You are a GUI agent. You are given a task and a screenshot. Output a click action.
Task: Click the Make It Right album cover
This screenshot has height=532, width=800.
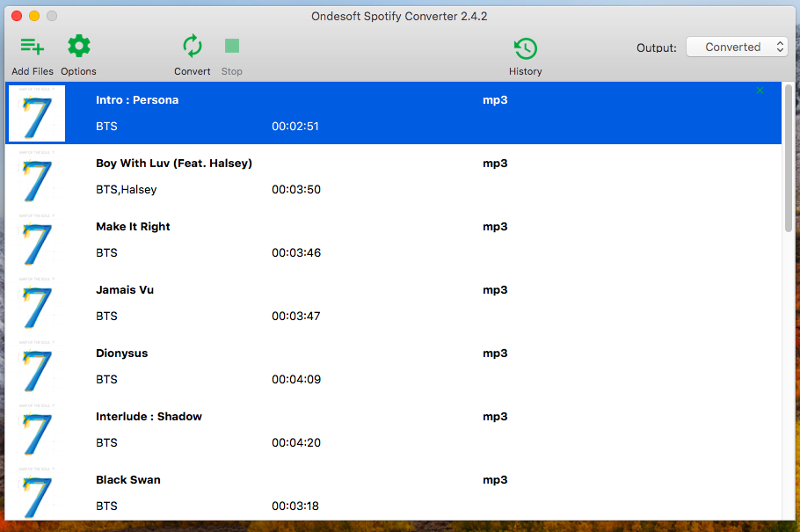pos(37,240)
